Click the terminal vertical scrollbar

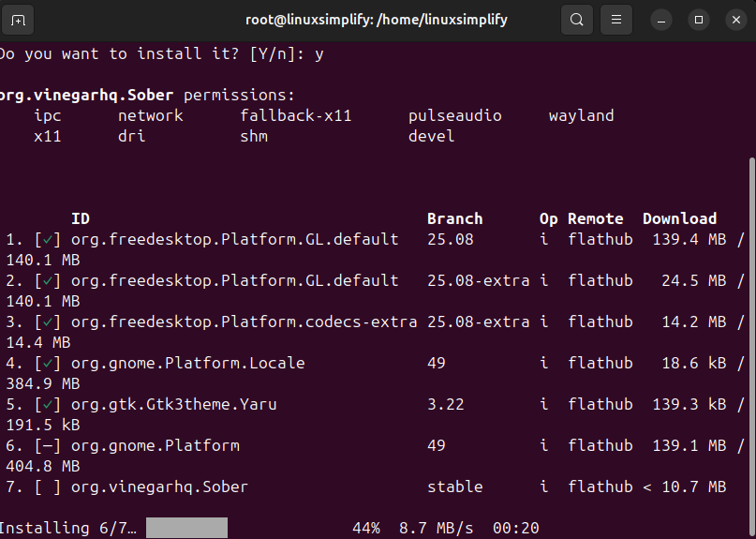[752, 348]
